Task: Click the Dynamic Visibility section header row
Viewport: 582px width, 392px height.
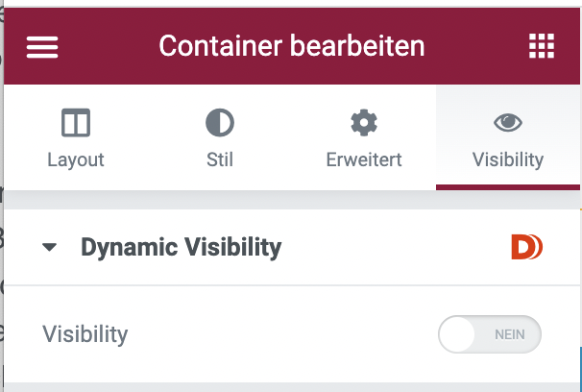Action: click(292, 247)
